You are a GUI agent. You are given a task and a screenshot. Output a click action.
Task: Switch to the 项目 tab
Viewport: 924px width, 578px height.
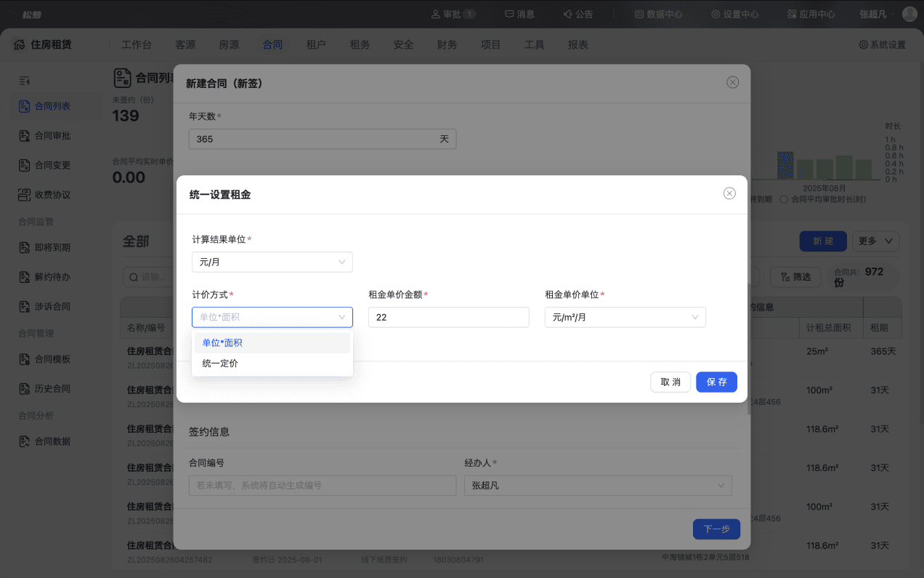[x=490, y=44]
